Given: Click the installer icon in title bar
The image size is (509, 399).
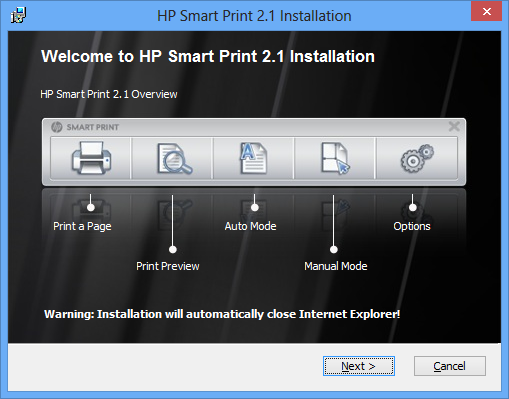Looking at the screenshot, I should click(18, 15).
